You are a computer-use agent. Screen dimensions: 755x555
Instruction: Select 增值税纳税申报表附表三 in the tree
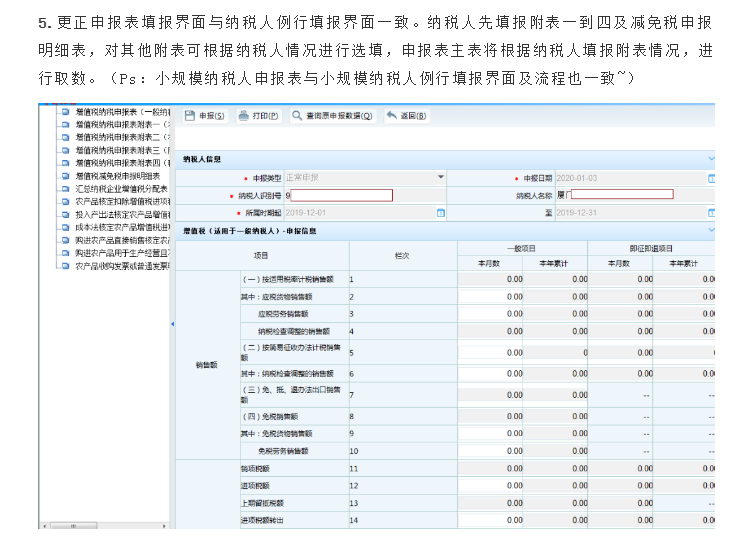pyautogui.click(x=122, y=150)
